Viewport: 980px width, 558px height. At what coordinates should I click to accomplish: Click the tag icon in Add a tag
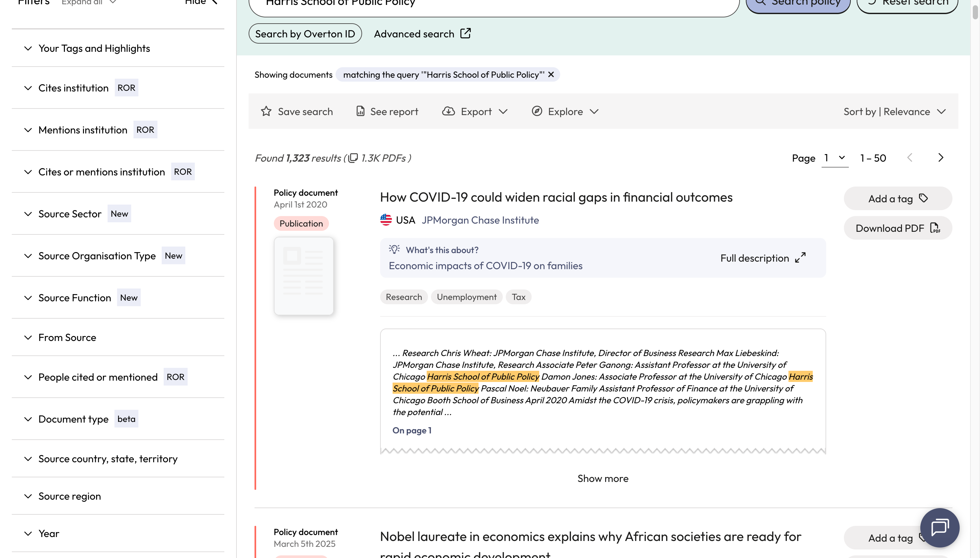(x=923, y=198)
